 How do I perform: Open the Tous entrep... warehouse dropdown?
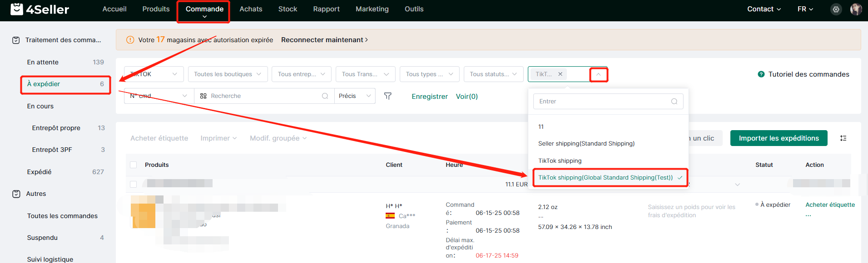[x=302, y=74]
